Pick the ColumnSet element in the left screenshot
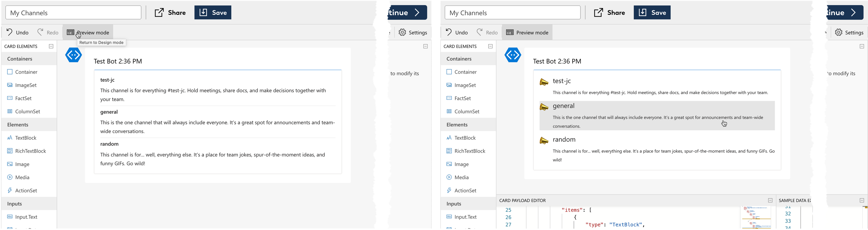 (x=28, y=111)
